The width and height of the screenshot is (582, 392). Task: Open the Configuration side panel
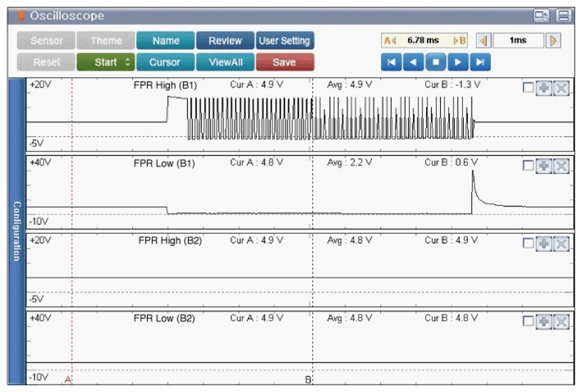tap(17, 231)
